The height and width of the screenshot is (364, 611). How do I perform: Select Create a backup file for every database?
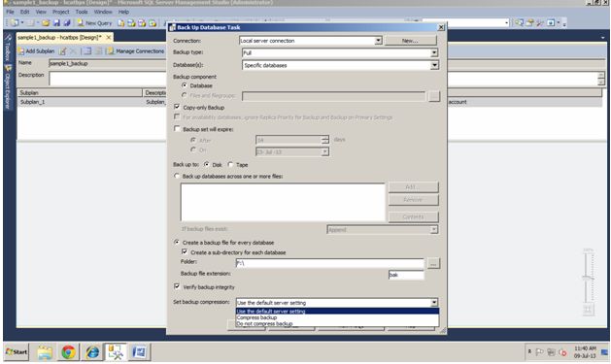[x=177, y=242]
